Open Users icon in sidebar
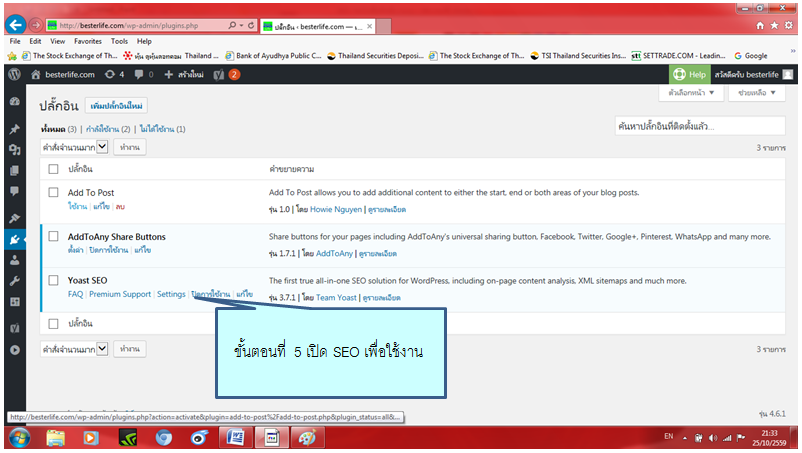This screenshot has height=453, width=802. point(15,260)
